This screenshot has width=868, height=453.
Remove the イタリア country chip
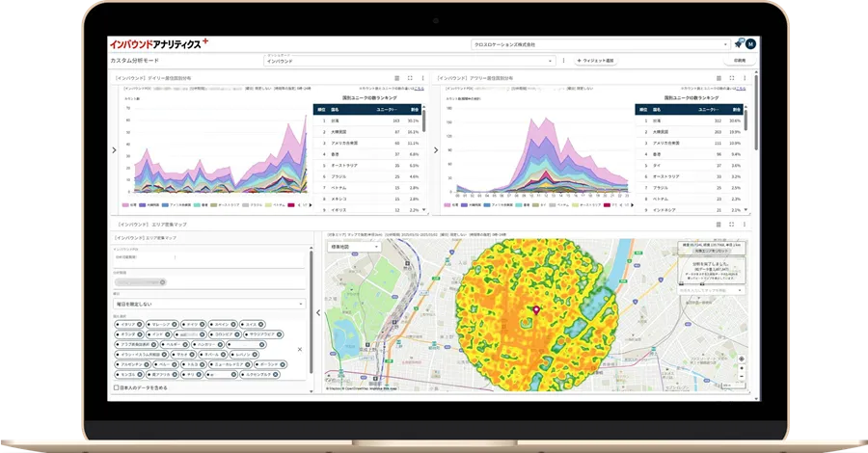tap(139, 326)
